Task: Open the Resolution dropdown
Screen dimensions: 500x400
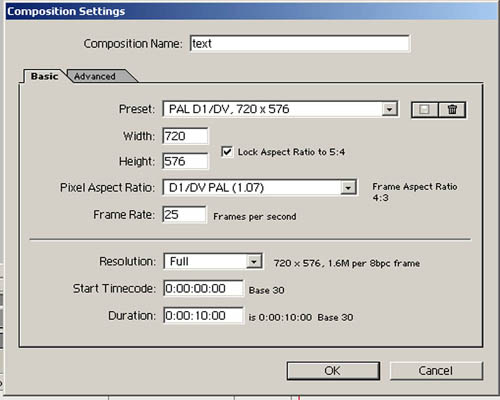Action: (254, 262)
